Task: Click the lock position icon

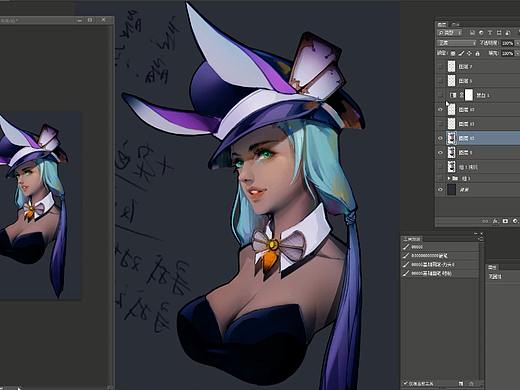Action: point(469,53)
